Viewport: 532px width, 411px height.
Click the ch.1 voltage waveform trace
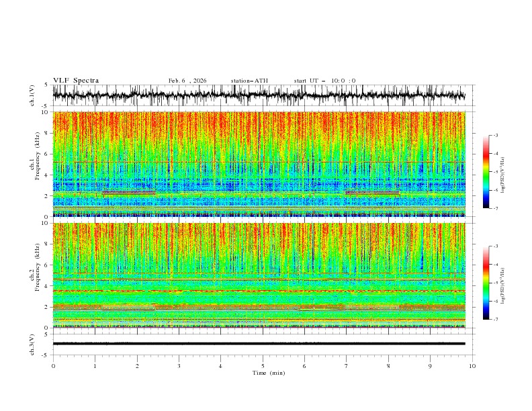click(259, 95)
